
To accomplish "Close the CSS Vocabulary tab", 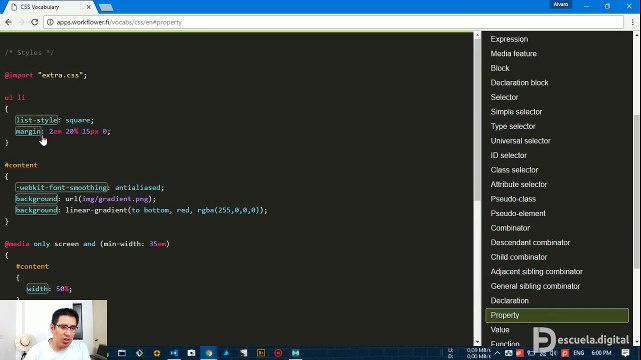I will point(89,7).
